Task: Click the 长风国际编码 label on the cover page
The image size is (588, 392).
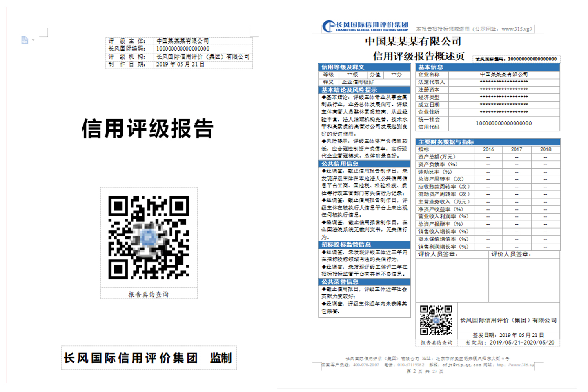Action: pyautogui.click(x=127, y=49)
